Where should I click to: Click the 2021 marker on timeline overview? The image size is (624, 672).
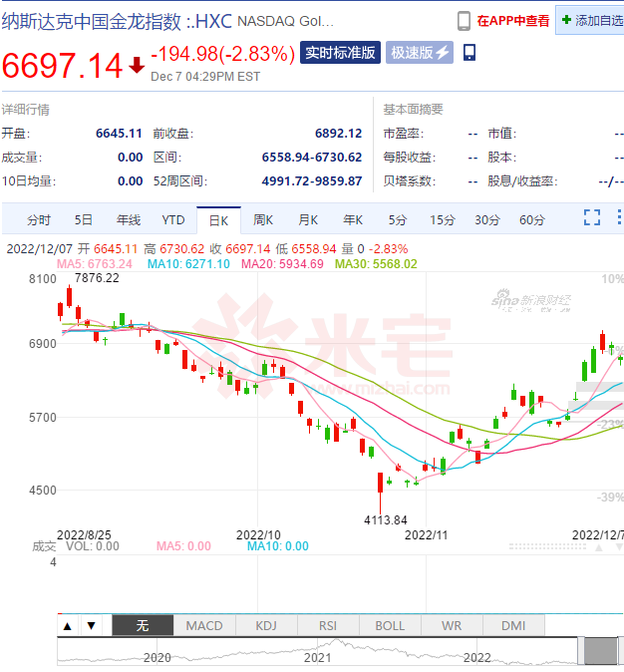coord(318,658)
